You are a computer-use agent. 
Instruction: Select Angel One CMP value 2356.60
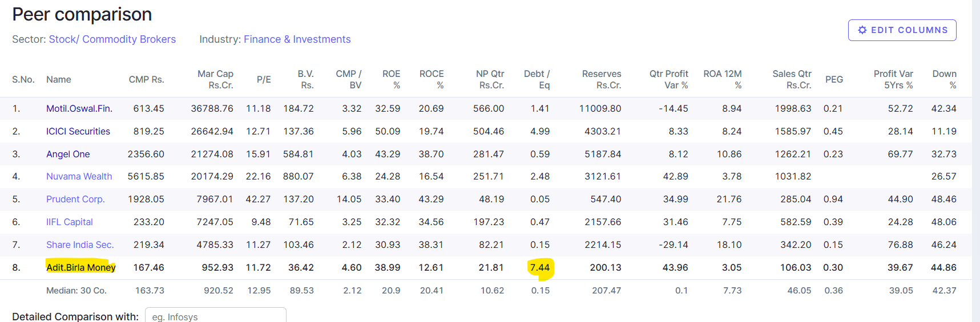pos(146,154)
